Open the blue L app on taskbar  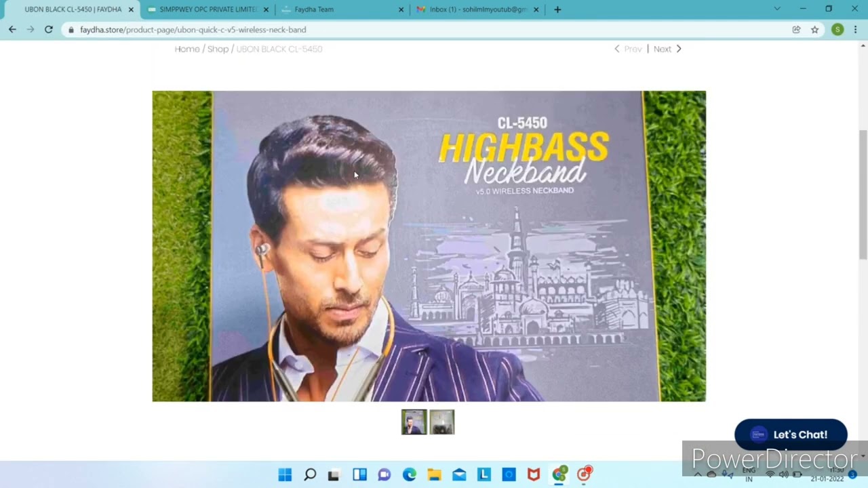pyautogui.click(x=484, y=474)
